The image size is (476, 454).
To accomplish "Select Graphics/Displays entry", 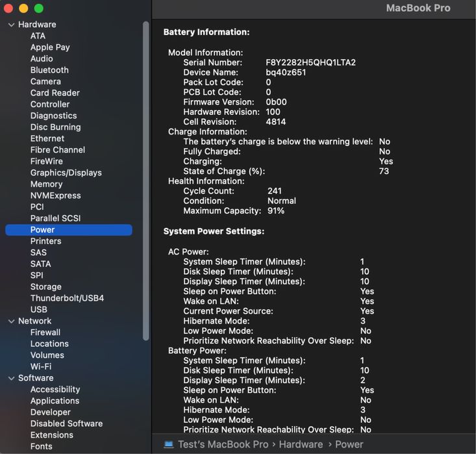I will pos(66,173).
